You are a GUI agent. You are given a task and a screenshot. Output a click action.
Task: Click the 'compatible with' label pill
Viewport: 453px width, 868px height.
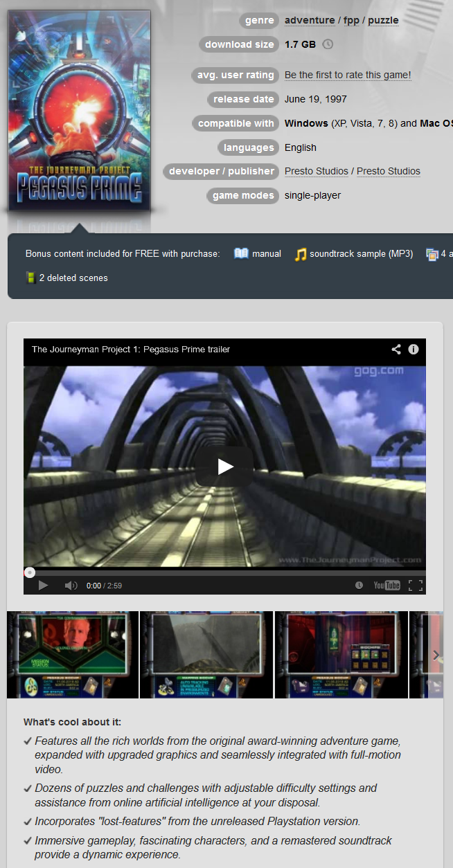[x=236, y=123]
